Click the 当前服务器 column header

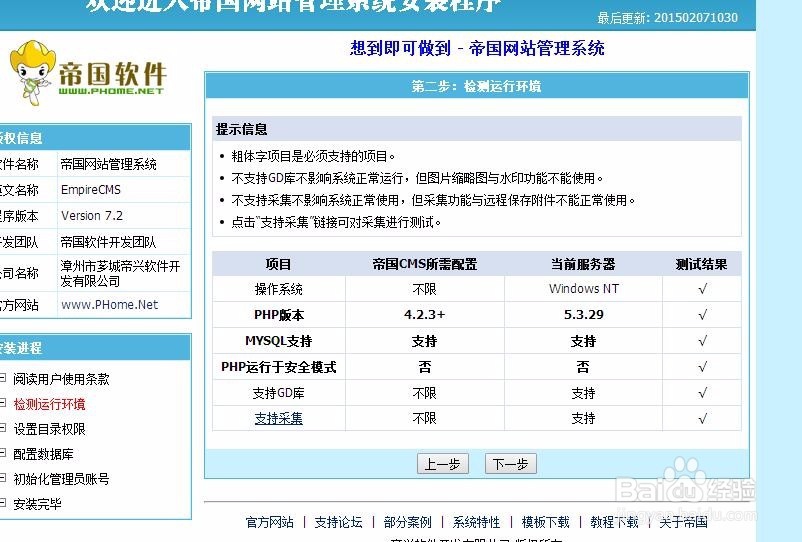coord(583,264)
